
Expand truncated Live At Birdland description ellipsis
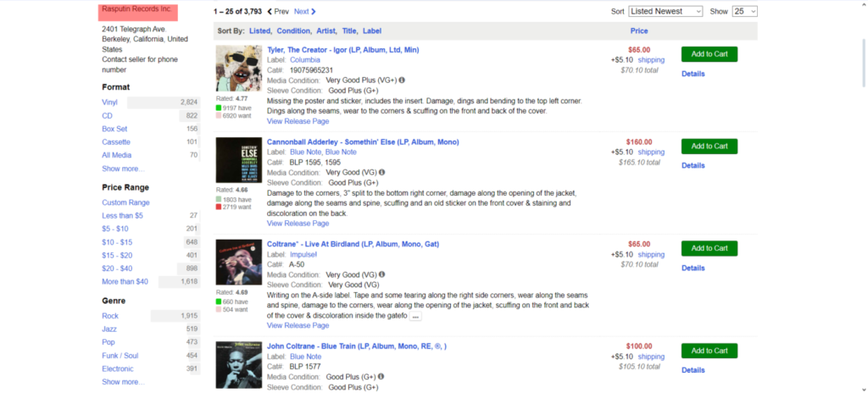click(x=416, y=316)
